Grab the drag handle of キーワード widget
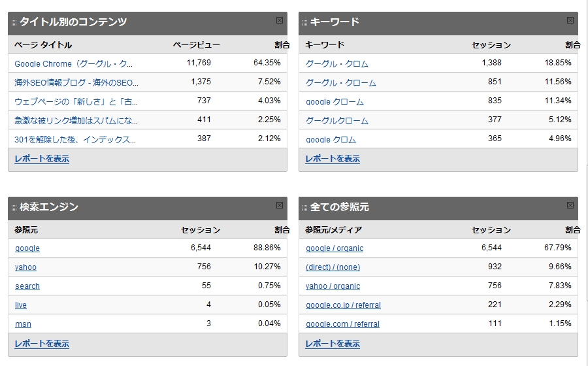 (x=304, y=24)
